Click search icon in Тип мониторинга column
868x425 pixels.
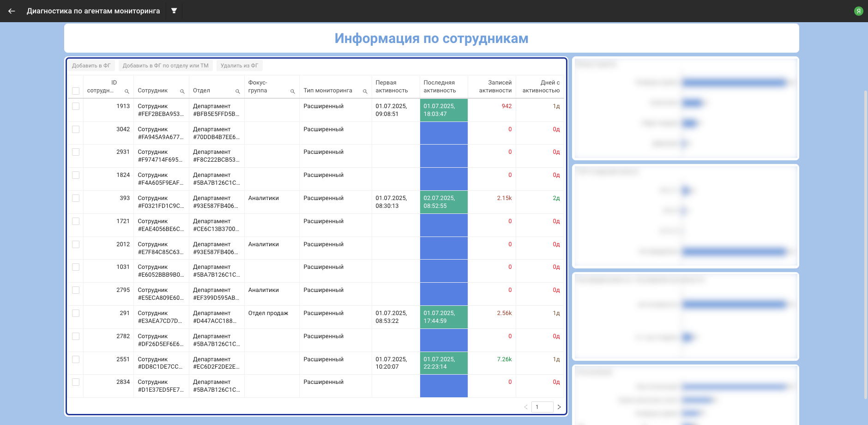tap(365, 91)
